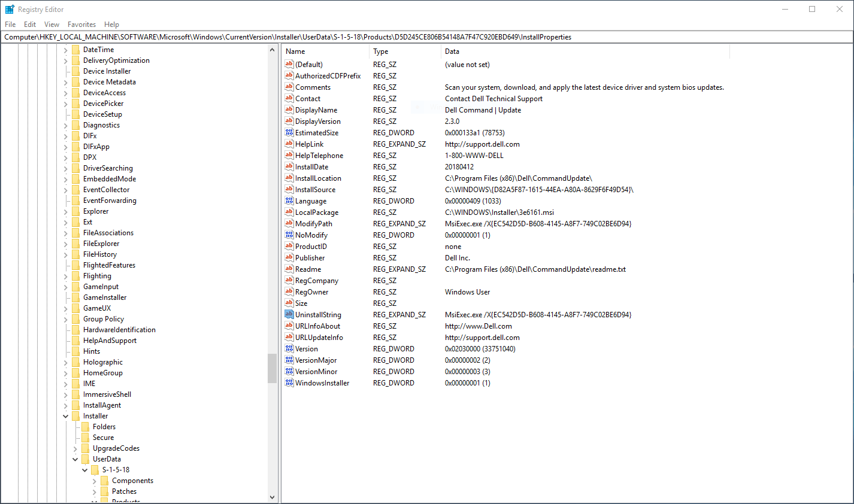
Task: Click the ModifyPath value icon
Action: click(x=289, y=224)
